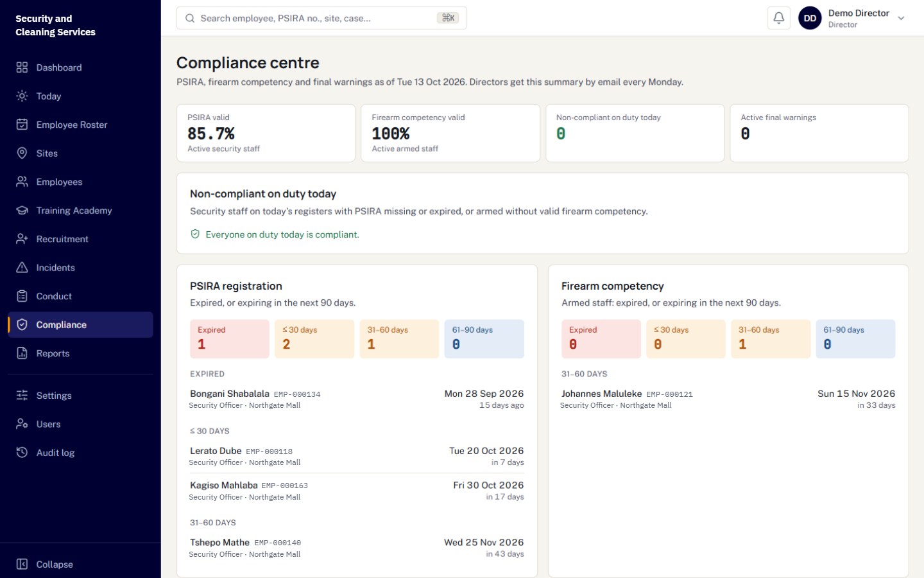
Task: Select Firearm competency Expired tile
Action: point(601,338)
